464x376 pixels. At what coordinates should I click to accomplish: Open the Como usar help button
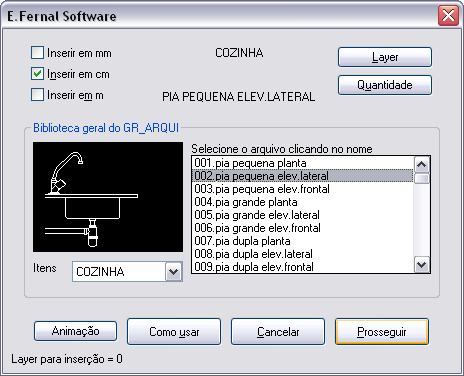[174, 332]
